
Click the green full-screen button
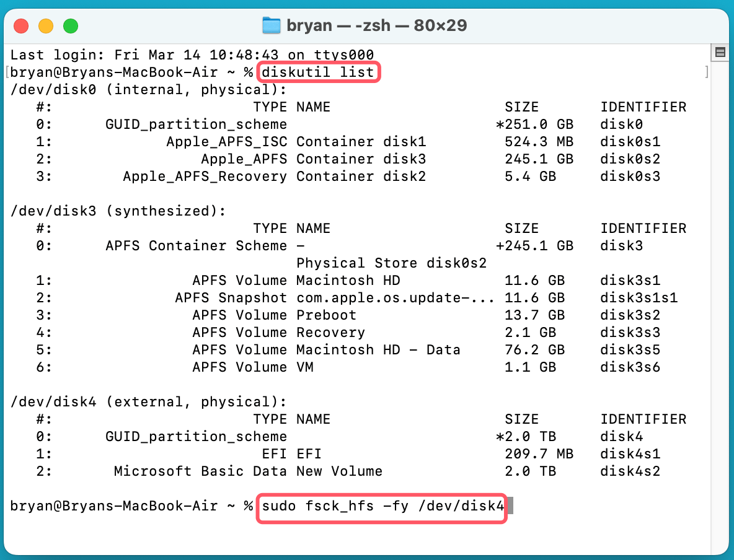pyautogui.click(x=71, y=25)
